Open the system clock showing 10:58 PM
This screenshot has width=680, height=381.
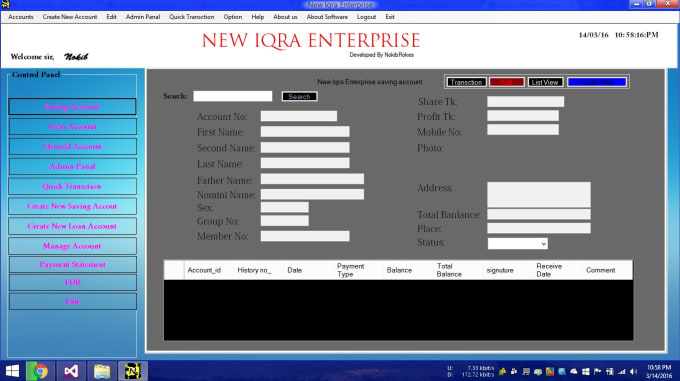[659, 371]
